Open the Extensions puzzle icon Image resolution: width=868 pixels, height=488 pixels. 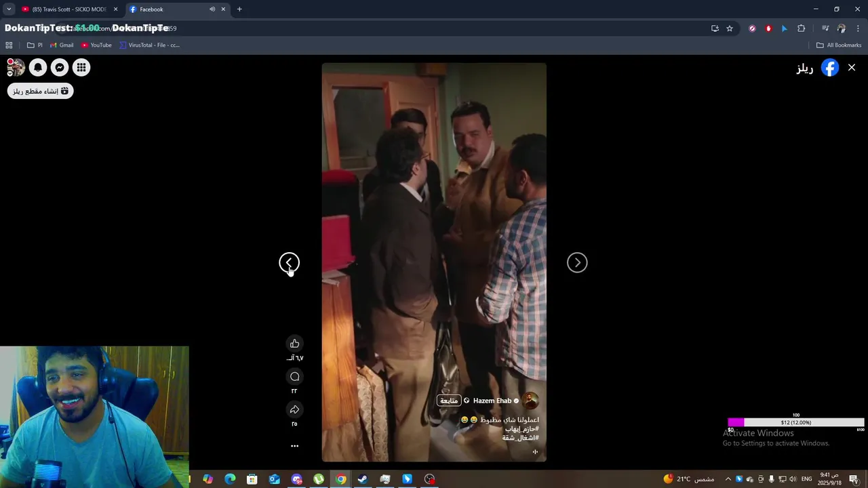click(802, 28)
